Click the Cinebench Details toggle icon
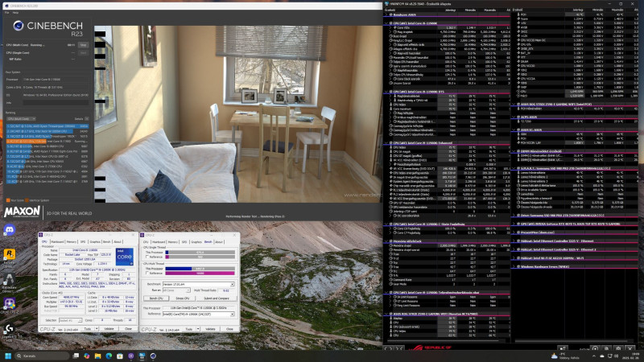 [x=87, y=119]
